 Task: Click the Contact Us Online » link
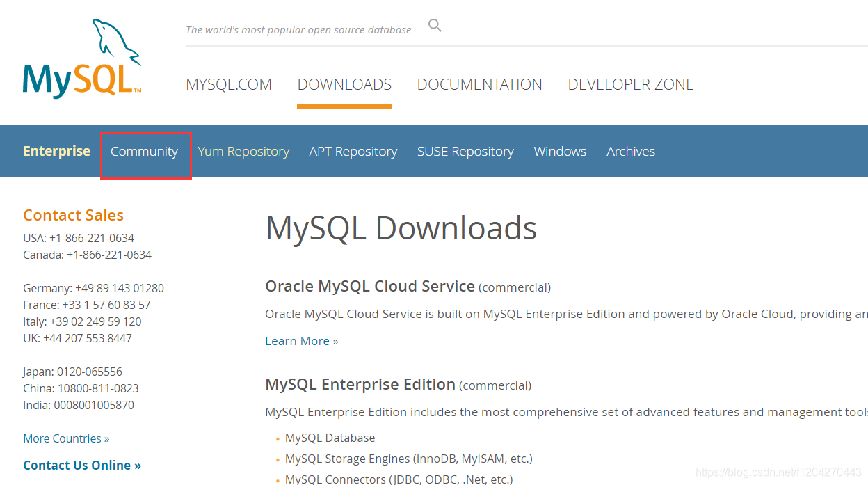[x=82, y=466]
